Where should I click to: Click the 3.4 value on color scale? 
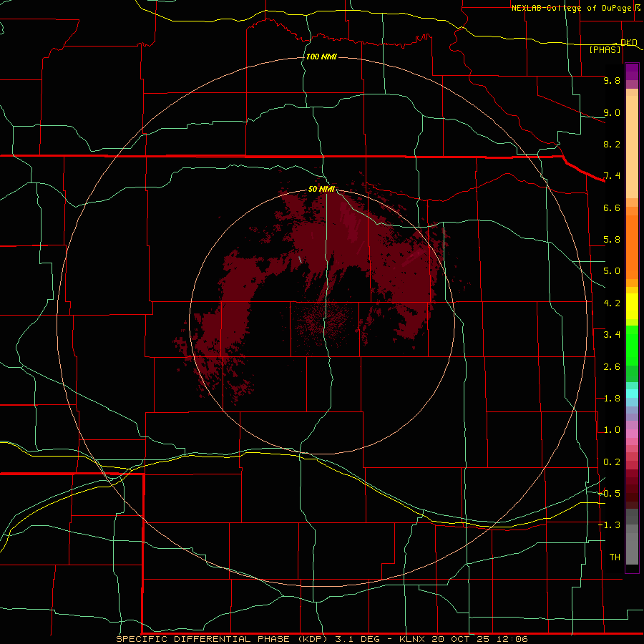612,335
